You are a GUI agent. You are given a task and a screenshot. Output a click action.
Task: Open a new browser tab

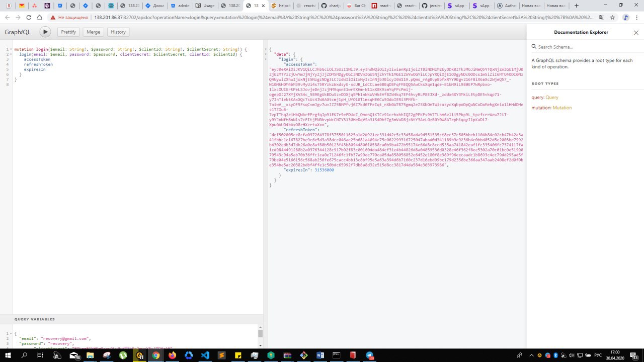click(577, 6)
